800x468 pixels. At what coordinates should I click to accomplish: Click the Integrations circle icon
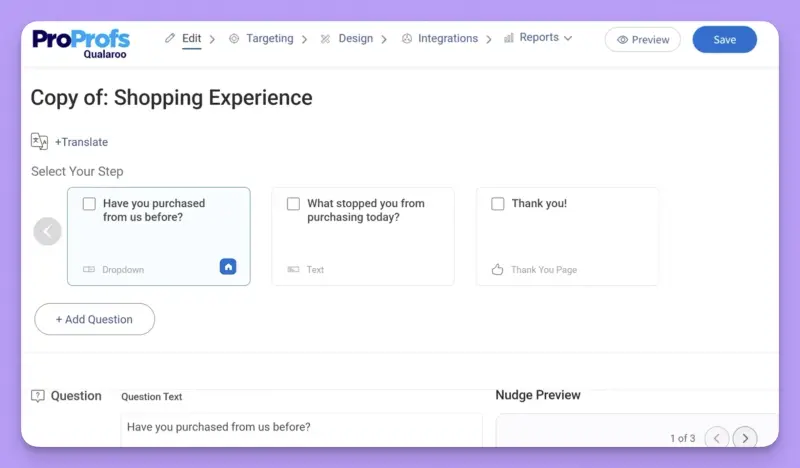tap(407, 38)
